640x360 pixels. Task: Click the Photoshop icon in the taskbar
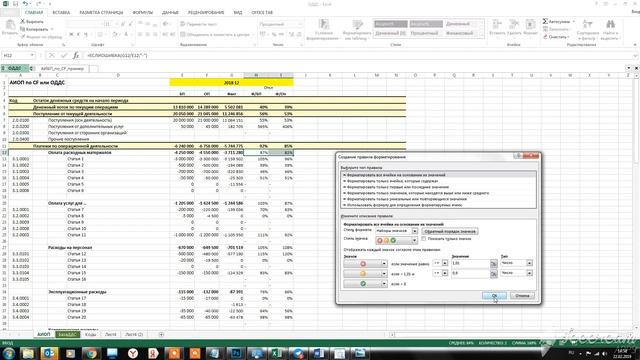236,353
